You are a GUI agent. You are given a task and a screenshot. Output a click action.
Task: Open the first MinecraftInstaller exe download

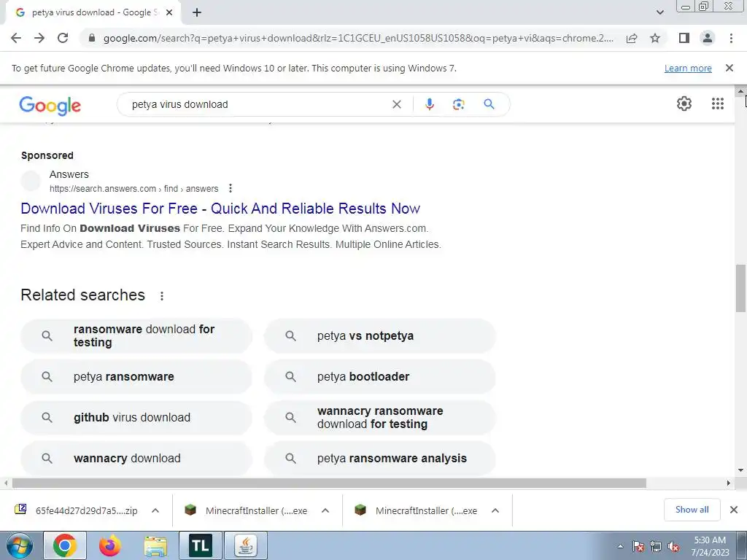coord(247,510)
